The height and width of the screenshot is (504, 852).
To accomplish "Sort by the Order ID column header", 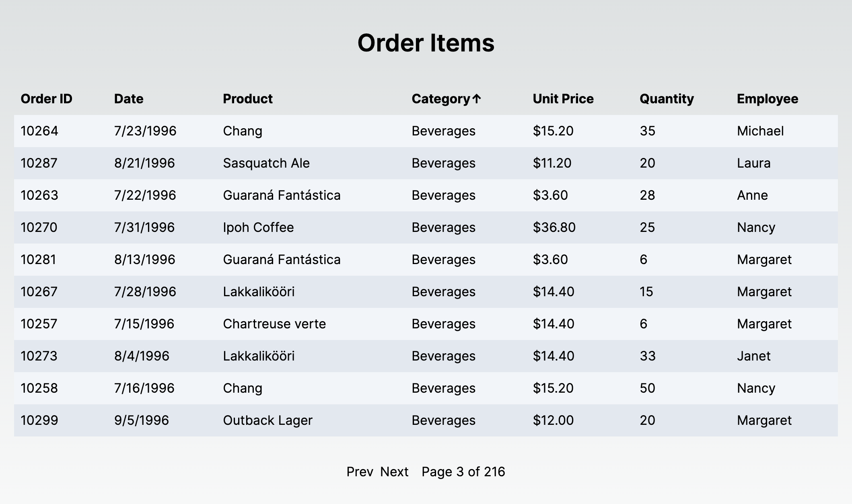I will (46, 99).
